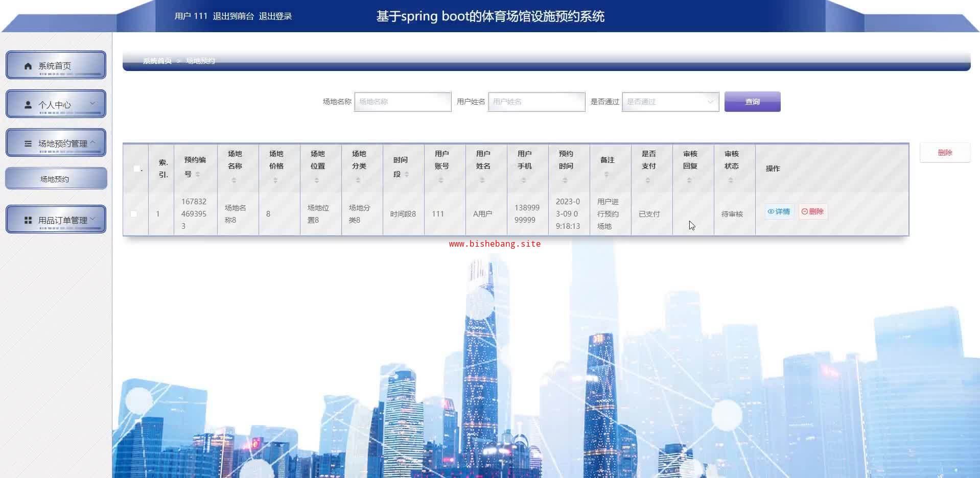Sort by 是否支付 column arrows
Image resolution: width=980 pixels, height=478 pixels.
tap(648, 180)
